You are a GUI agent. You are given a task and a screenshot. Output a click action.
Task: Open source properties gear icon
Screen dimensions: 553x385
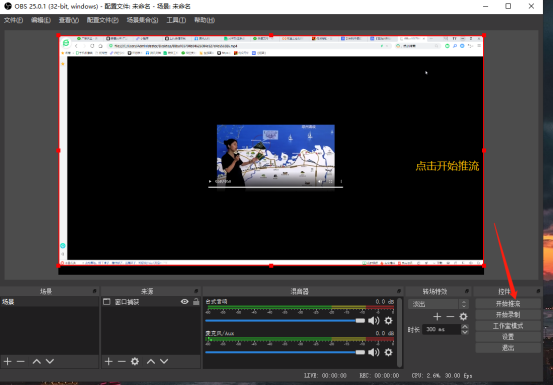pyautogui.click(x=135, y=361)
